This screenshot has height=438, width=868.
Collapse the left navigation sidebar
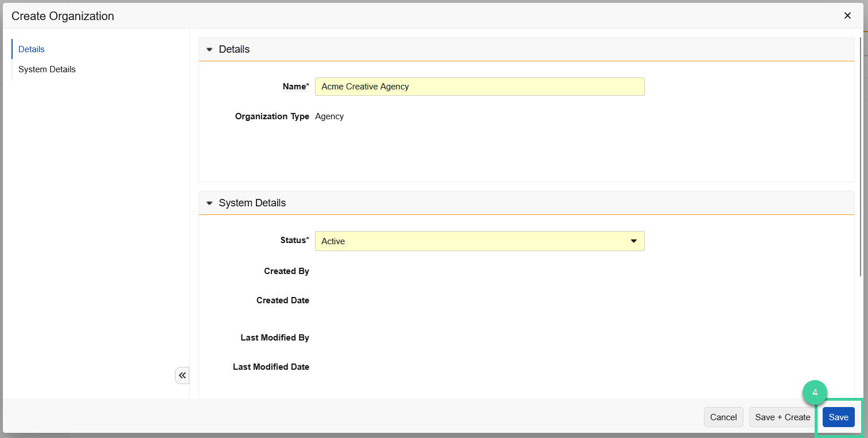[x=182, y=375]
